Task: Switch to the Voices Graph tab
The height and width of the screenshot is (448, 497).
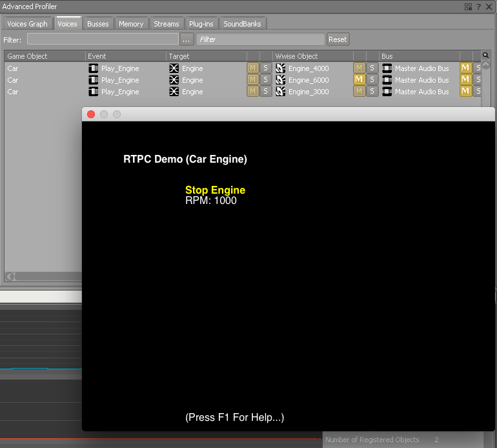Action: 27,24
